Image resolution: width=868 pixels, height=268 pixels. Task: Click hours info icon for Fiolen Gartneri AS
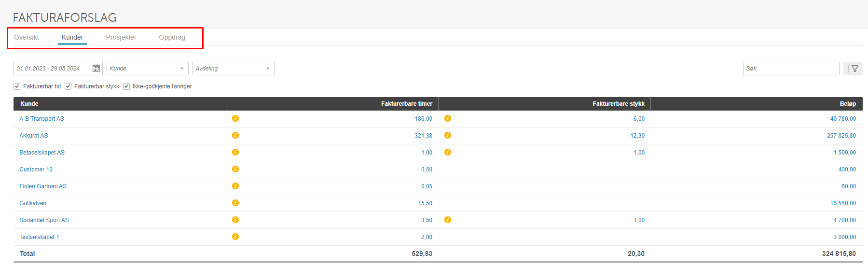point(235,186)
